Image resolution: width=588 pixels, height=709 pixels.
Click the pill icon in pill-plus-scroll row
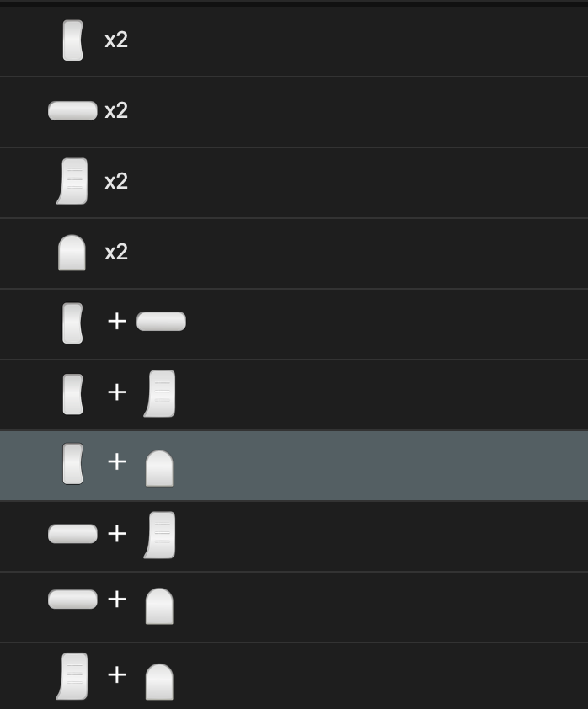point(72,534)
